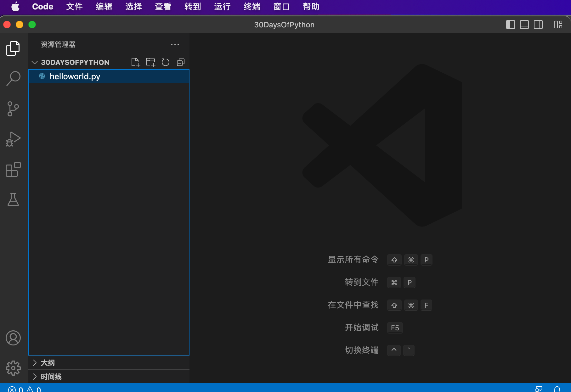The width and height of the screenshot is (571, 392).
Task: Click 显示所有命令 shortcut hint
Action: (x=353, y=260)
